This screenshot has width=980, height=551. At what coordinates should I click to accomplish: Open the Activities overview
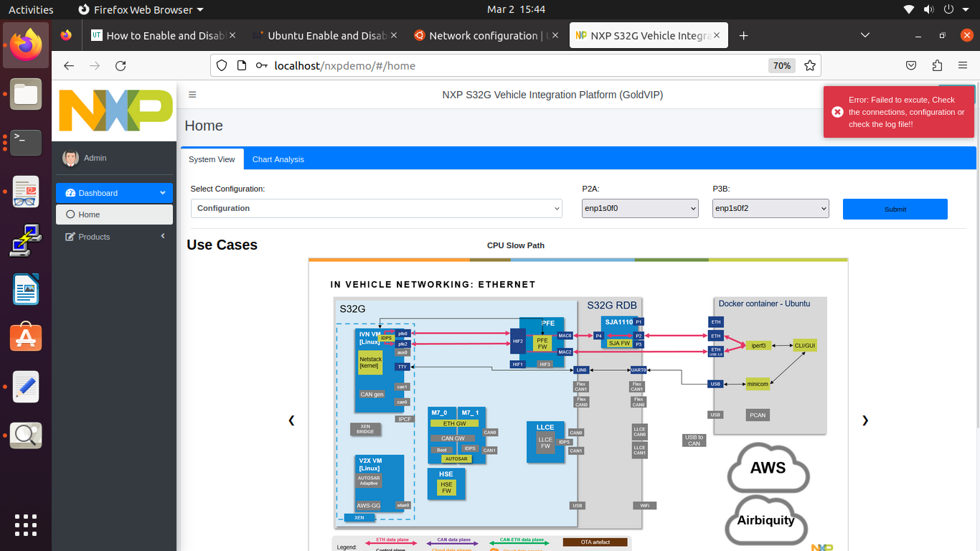click(x=31, y=9)
